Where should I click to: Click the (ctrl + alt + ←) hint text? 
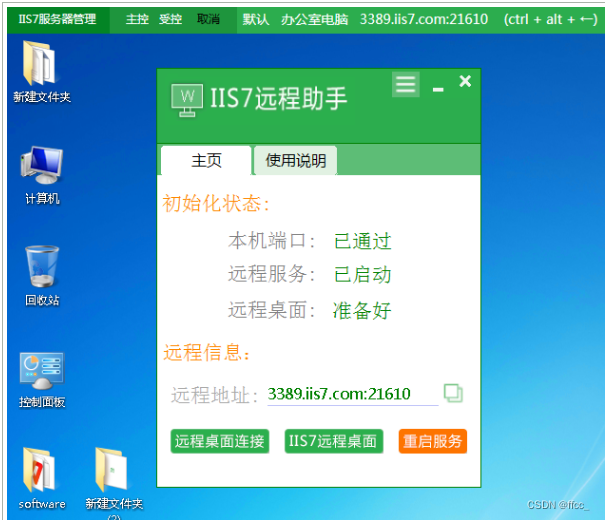coord(551,19)
